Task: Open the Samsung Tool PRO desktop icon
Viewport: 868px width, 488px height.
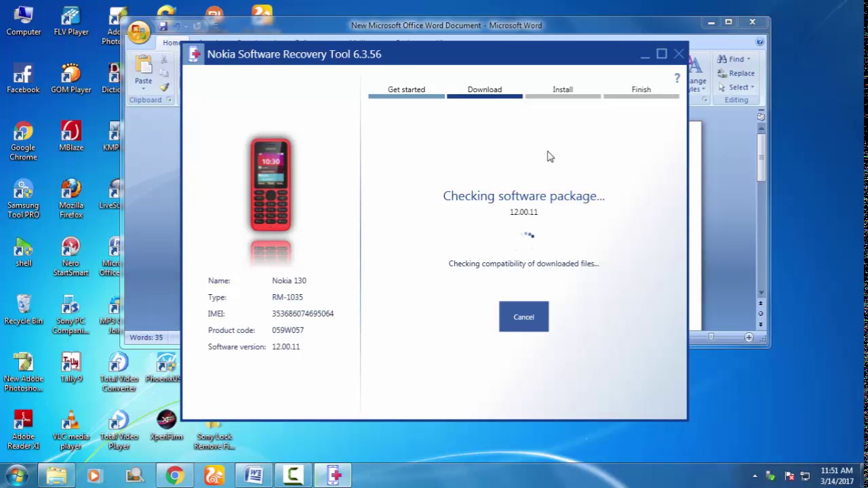Action: tap(23, 199)
